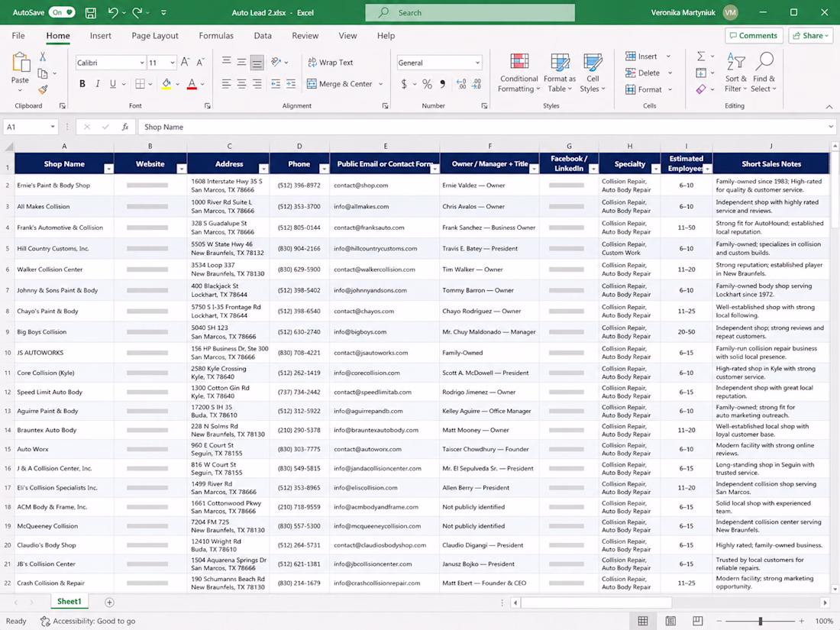Open the Name Box dropdown arrow

pyautogui.click(x=53, y=127)
